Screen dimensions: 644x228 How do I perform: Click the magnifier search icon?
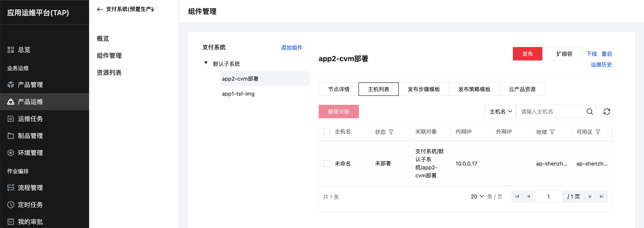[589, 112]
